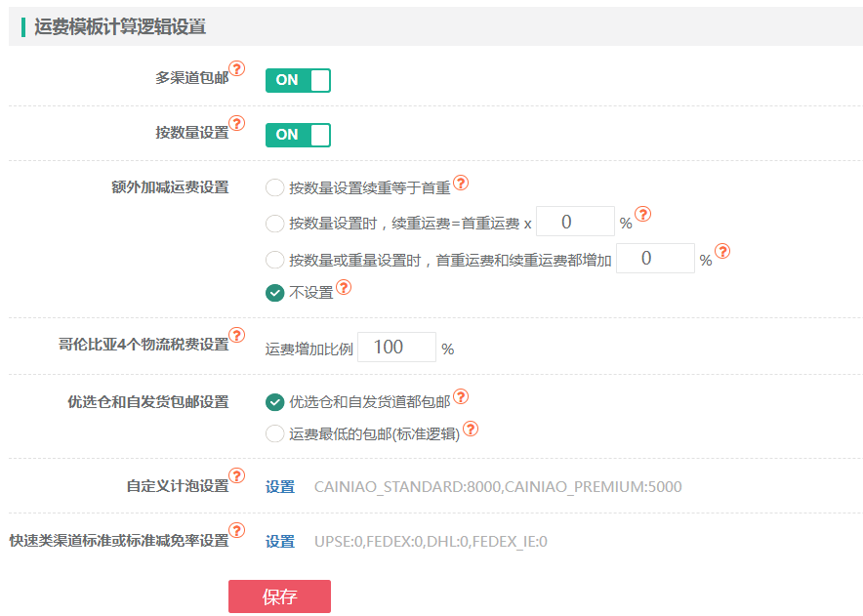
Task: Click 运费增加比例 field showing 100
Action: click(x=396, y=347)
